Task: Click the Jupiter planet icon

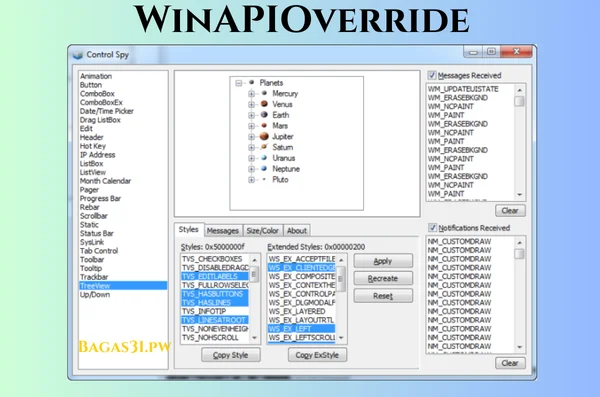Action: click(x=264, y=136)
